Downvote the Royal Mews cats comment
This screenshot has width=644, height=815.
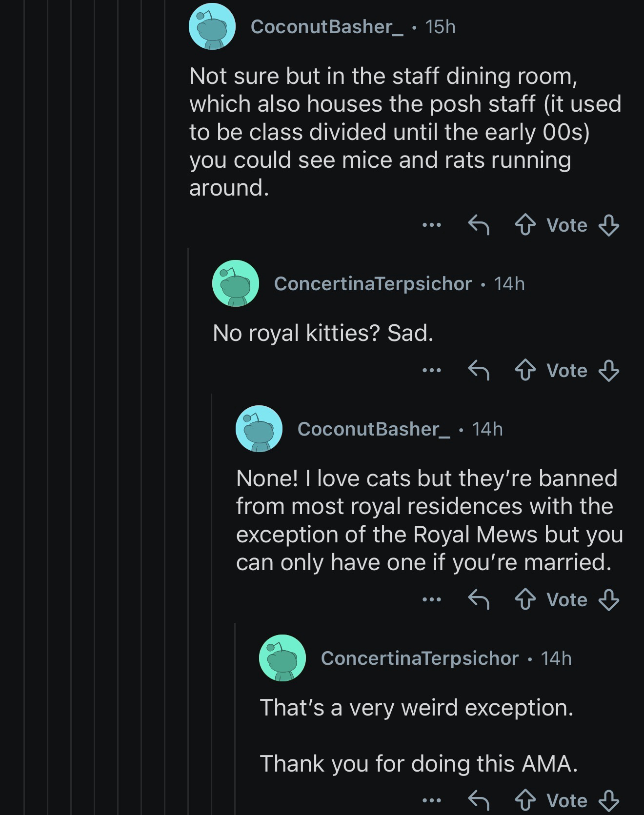coord(608,600)
